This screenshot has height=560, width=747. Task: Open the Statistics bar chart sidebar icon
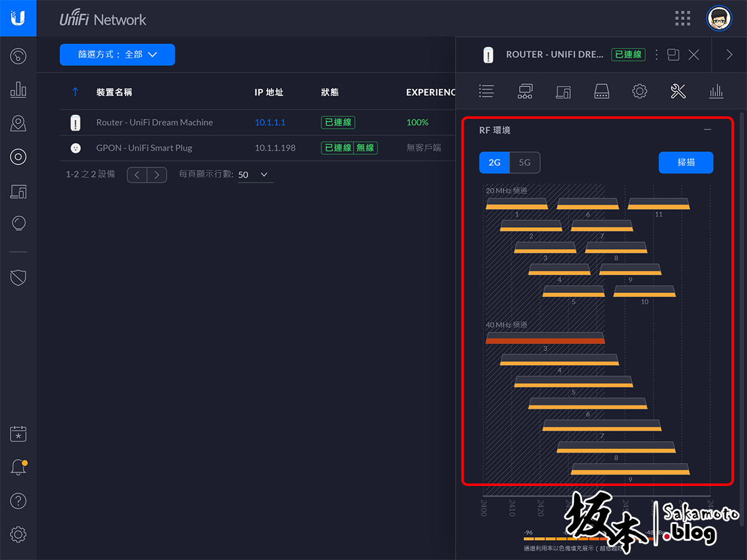pyautogui.click(x=18, y=90)
